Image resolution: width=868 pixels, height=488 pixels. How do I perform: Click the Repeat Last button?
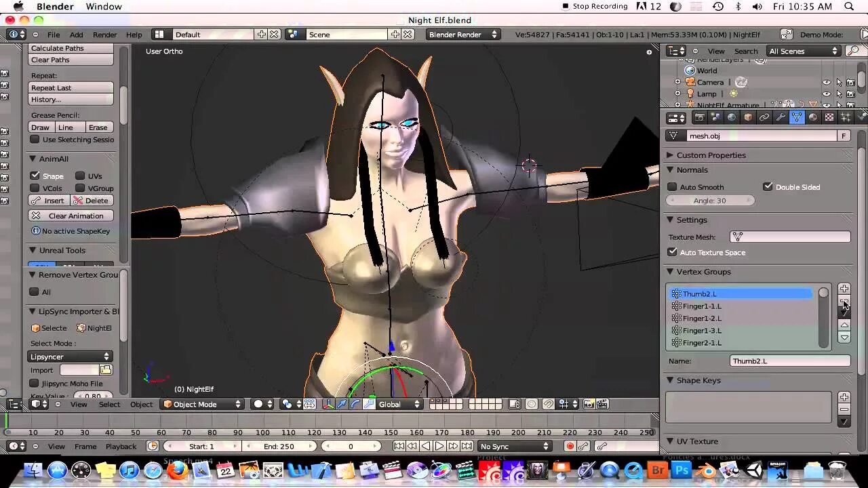(71, 87)
